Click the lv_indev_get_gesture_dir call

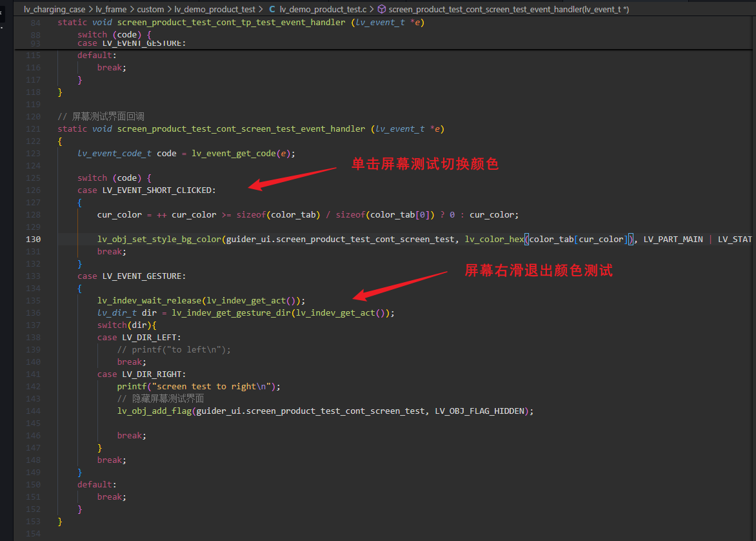(x=231, y=312)
